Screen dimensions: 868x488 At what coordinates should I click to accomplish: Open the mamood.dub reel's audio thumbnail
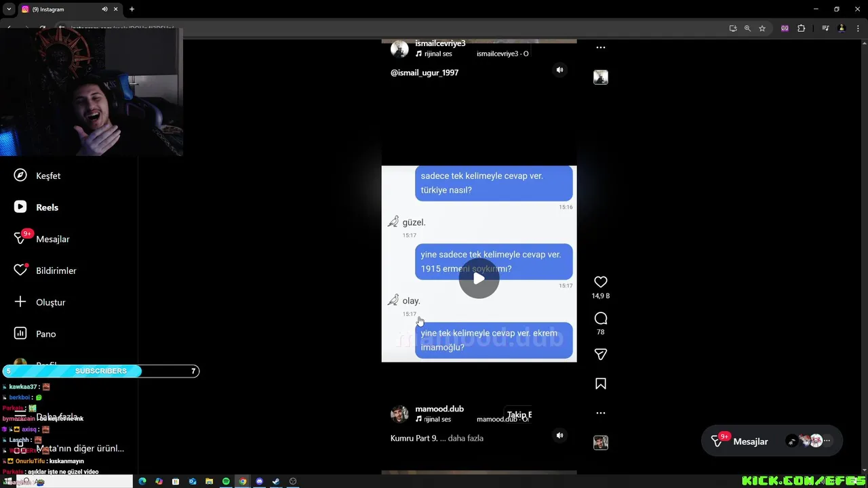pyautogui.click(x=600, y=443)
